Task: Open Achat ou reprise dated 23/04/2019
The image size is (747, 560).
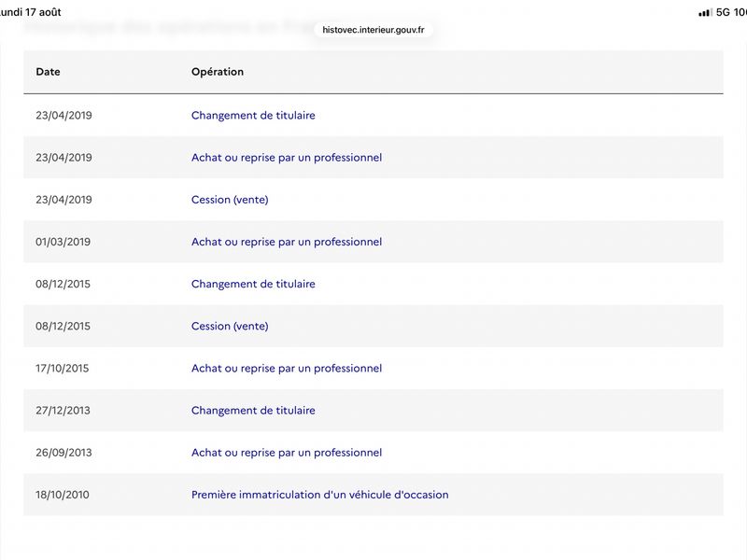Action: click(287, 158)
